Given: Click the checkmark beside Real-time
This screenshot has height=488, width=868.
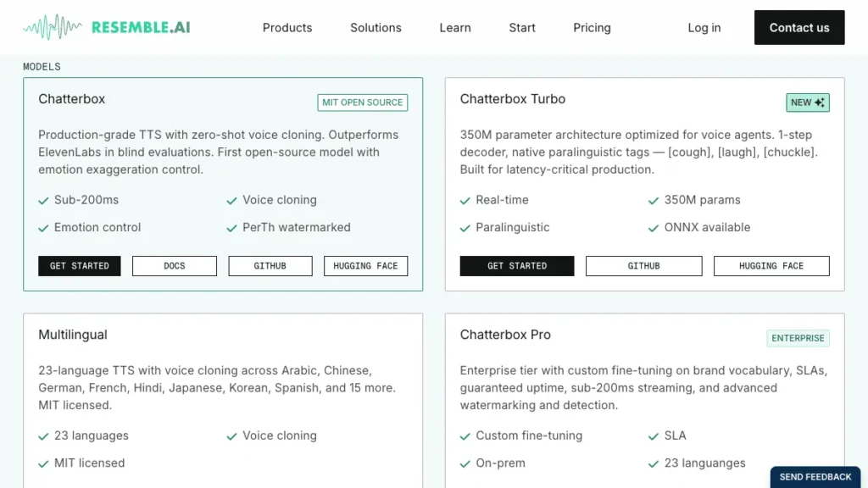Looking at the screenshot, I should click(x=465, y=200).
